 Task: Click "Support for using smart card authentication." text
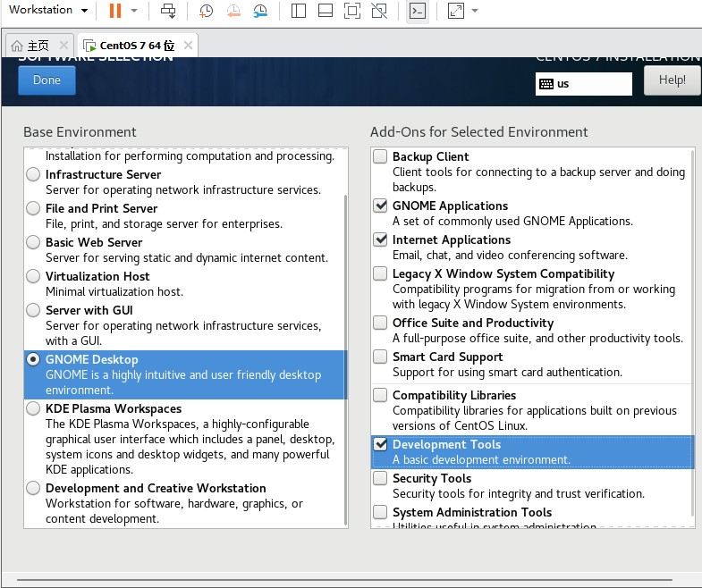[507, 373]
